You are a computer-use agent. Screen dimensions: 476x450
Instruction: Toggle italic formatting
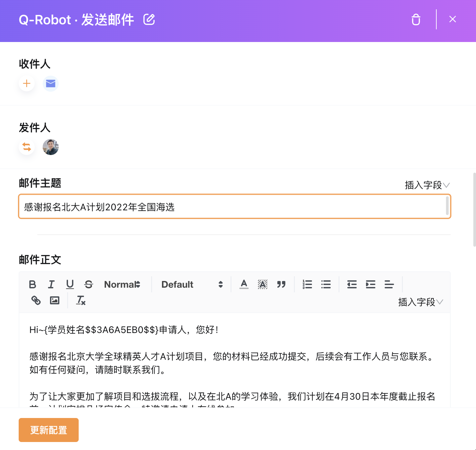tap(51, 284)
